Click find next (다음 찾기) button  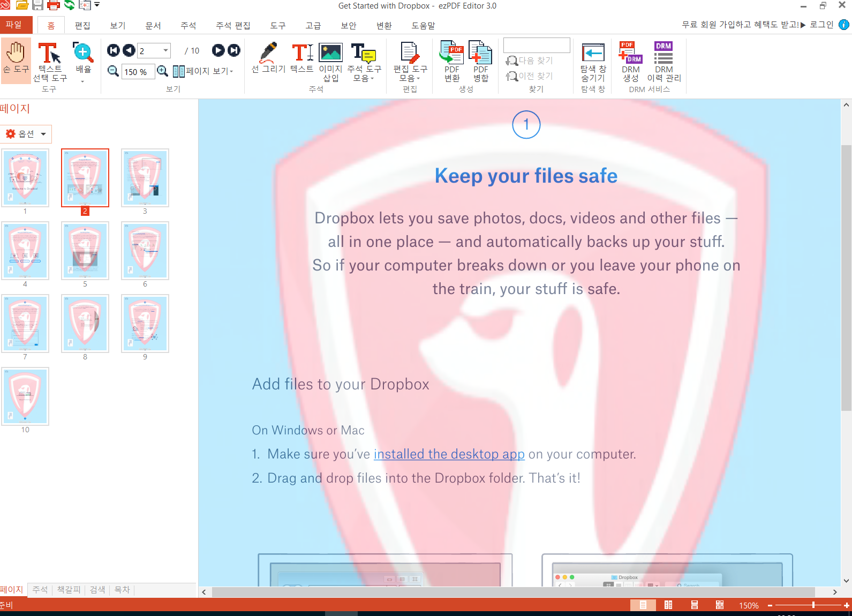(530, 61)
